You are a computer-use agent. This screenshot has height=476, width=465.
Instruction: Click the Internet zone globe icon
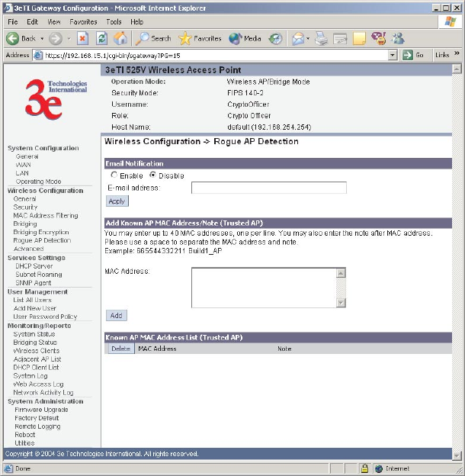pos(379,468)
